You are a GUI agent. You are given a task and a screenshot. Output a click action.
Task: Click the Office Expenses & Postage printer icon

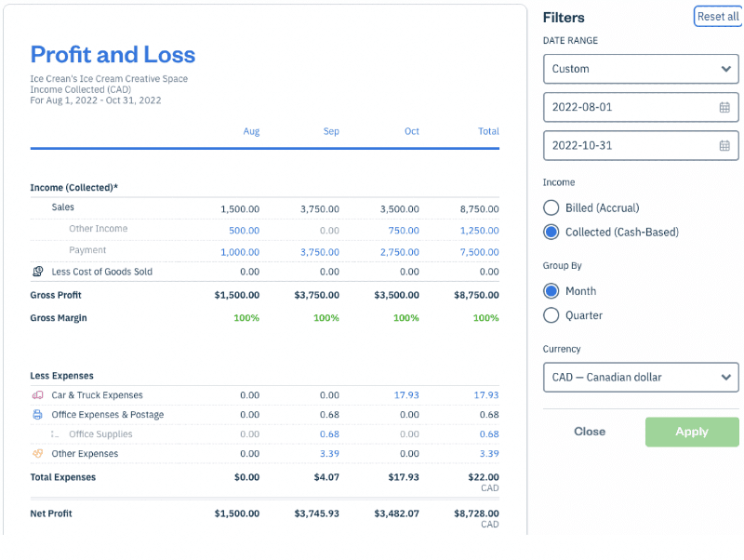point(37,415)
